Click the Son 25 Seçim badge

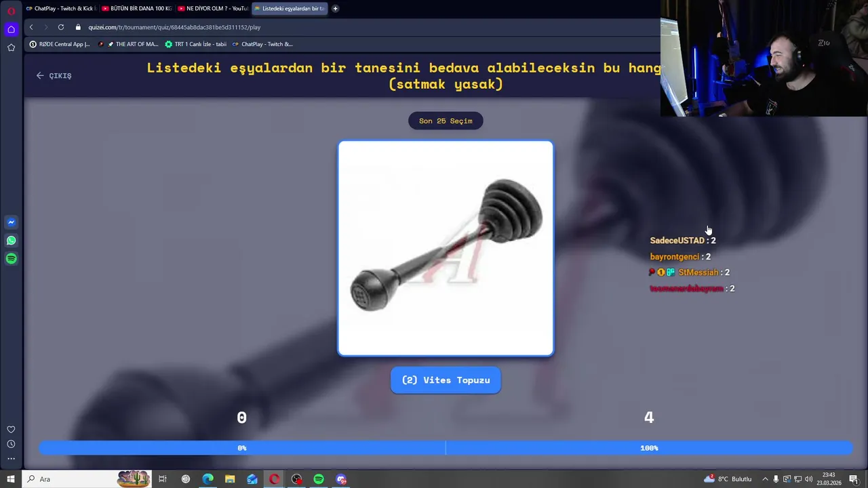click(446, 121)
